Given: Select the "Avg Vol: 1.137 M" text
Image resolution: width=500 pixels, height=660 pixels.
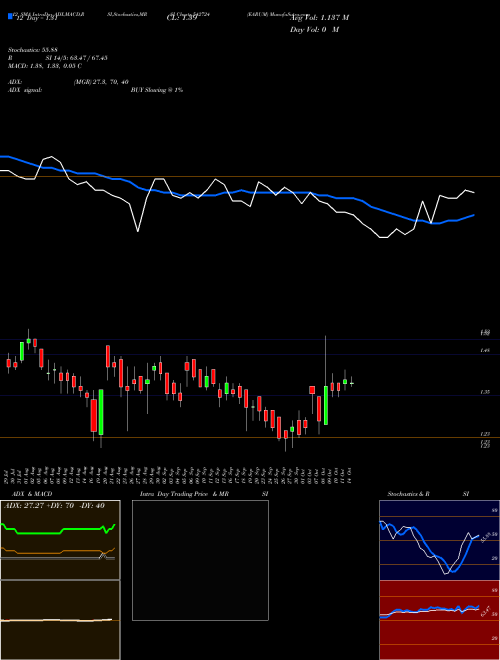Looking at the screenshot, I should pos(319,18).
